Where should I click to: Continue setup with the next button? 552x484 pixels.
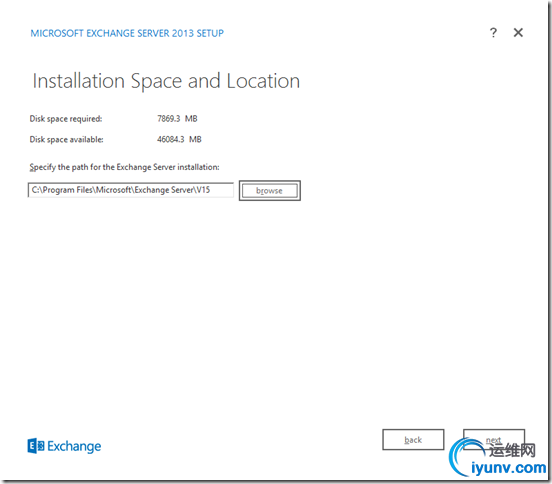click(x=494, y=440)
